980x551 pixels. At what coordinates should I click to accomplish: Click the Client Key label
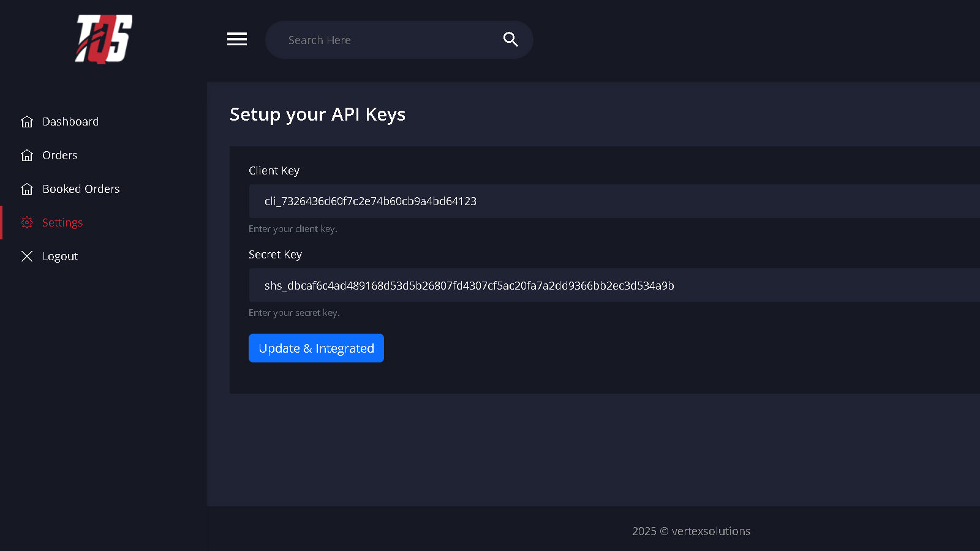pyautogui.click(x=274, y=170)
